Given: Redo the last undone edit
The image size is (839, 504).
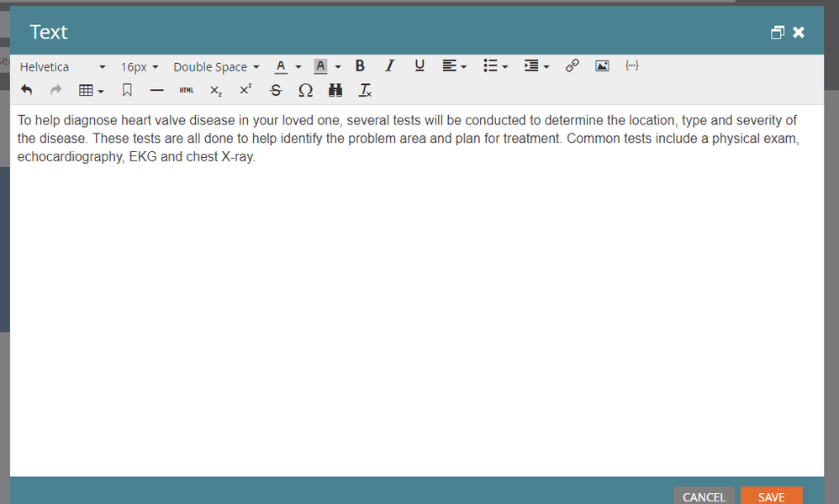Looking at the screenshot, I should click(x=56, y=91).
